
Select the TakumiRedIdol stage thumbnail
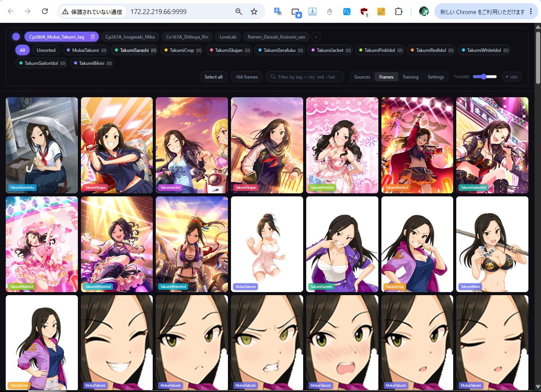click(x=417, y=145)
